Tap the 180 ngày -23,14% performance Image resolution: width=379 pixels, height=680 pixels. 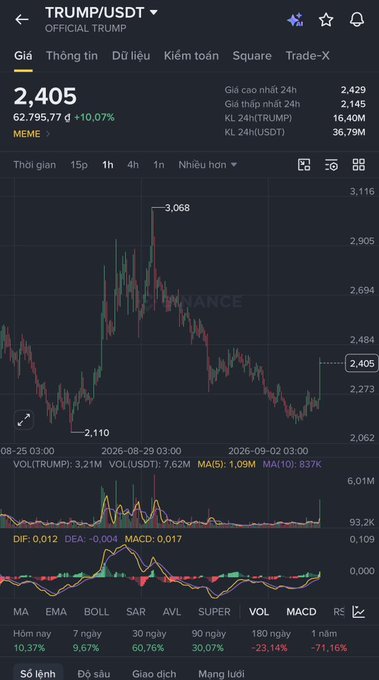(x=271, y=641)
